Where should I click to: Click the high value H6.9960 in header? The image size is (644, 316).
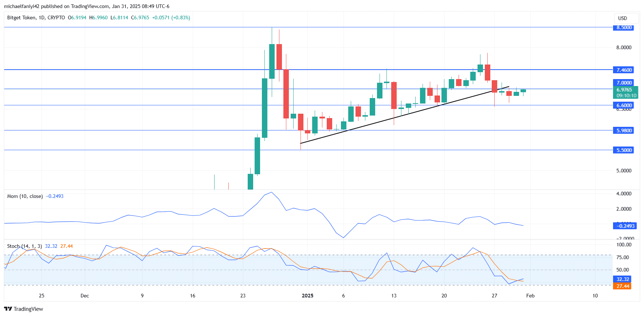point(98,17)
